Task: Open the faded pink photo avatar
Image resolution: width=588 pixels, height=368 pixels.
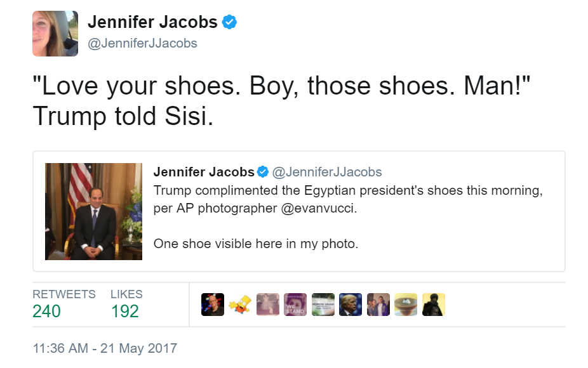Action: pyautogui.click(x=267, y=305)
